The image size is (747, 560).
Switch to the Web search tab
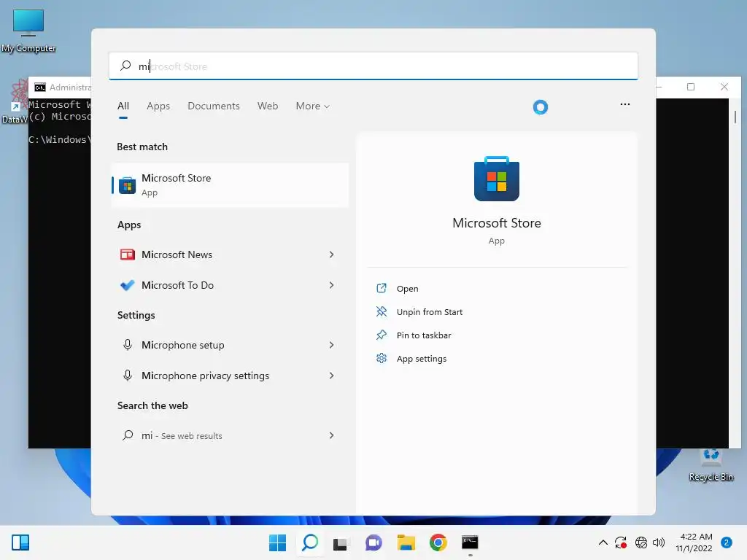click(x=268, y=106)
